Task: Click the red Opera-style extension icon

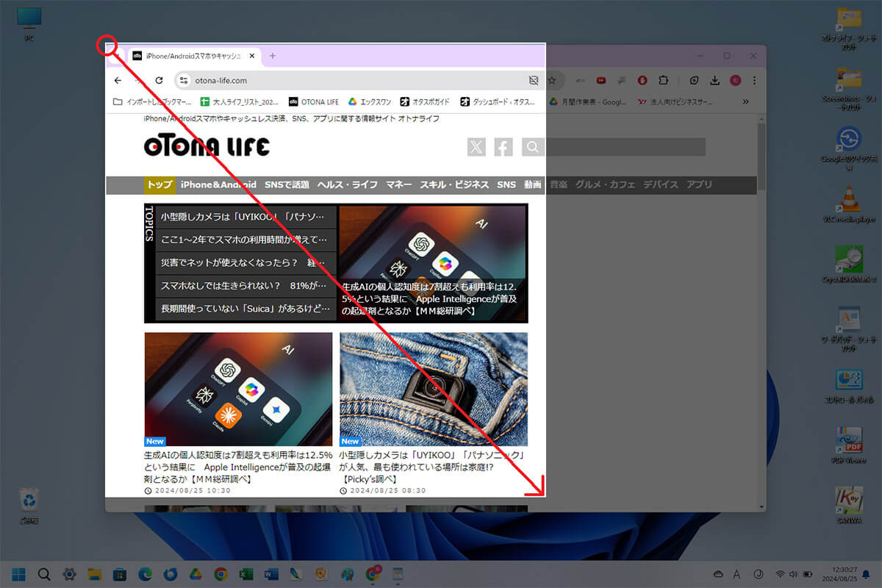Action: click(x=642, y=80)
